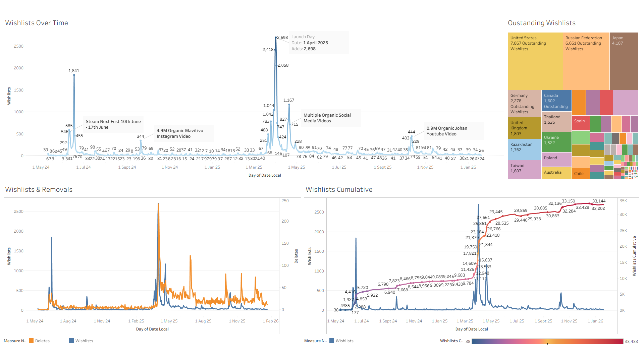Click the blue Wishlists legend swatch in Removals chart

click(71, 341)
